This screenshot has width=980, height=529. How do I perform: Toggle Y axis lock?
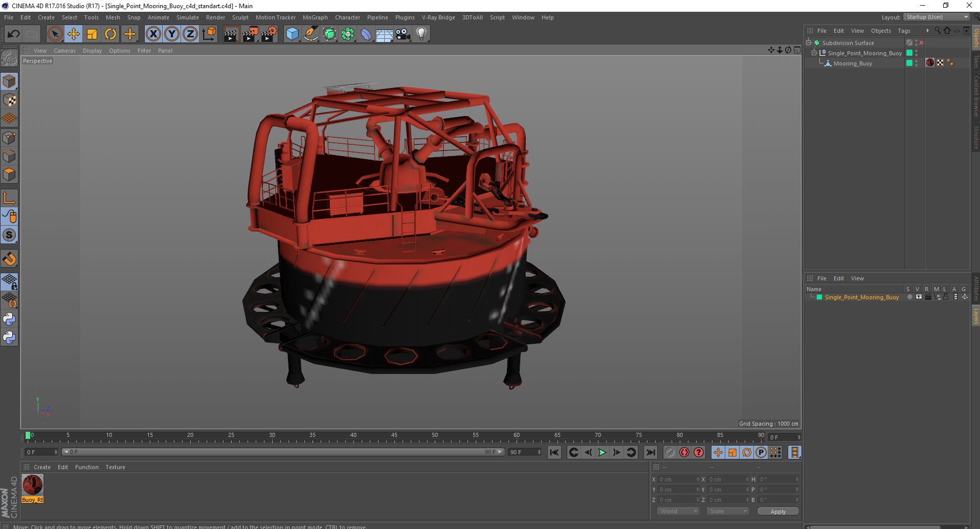(x=172, y=34)
